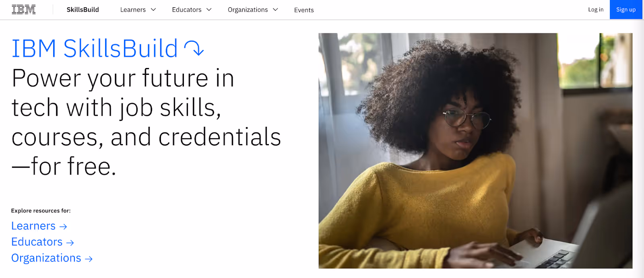
Task: Expand the Learners chevron arrow
Action: 153,10
